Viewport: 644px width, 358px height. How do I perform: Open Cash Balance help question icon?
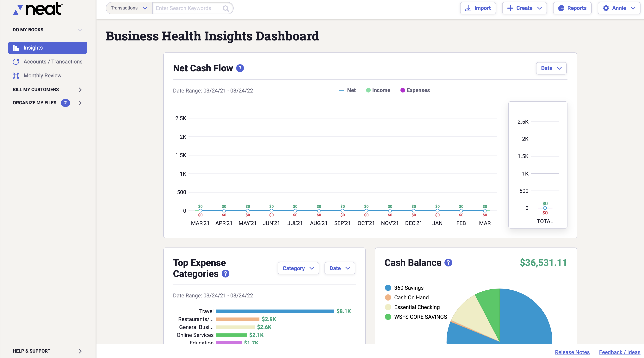point(448,263)
